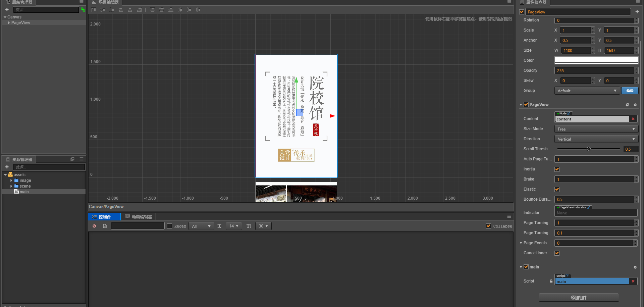Screen dimensions: 644x307
Task: Open the inspector panel hamburger menu
Action: pyautogui.click(x=638, y=2)
